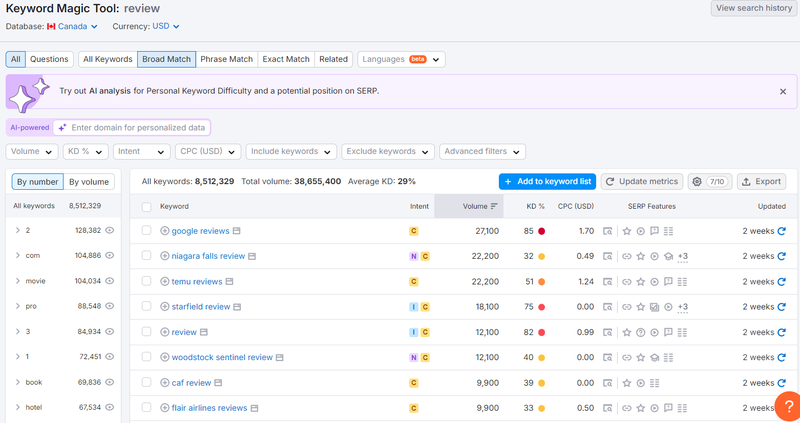The height and width of the screenshot is (423, 800).
Task: Sort by KD % column header
Action: [535, 206]
